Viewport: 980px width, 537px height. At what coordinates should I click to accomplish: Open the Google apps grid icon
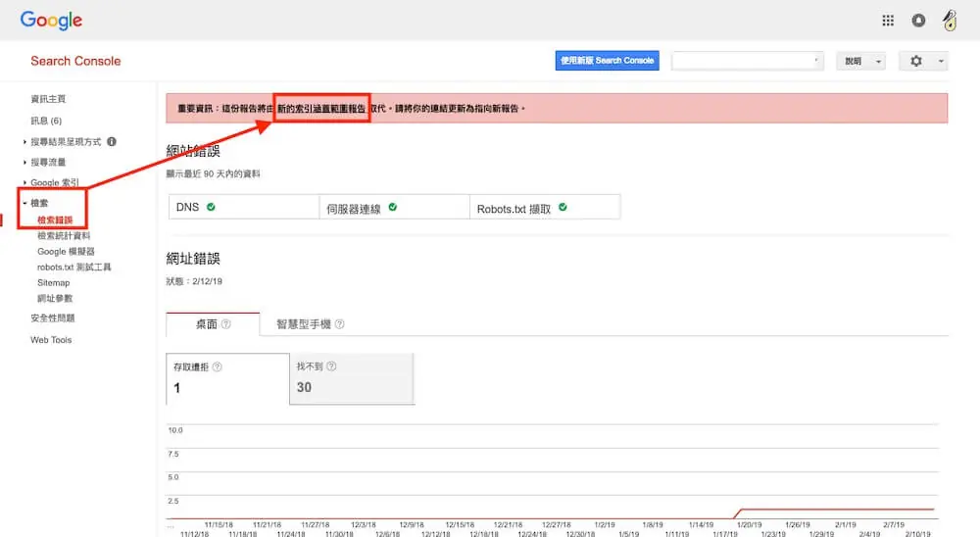tap(888, 21)
